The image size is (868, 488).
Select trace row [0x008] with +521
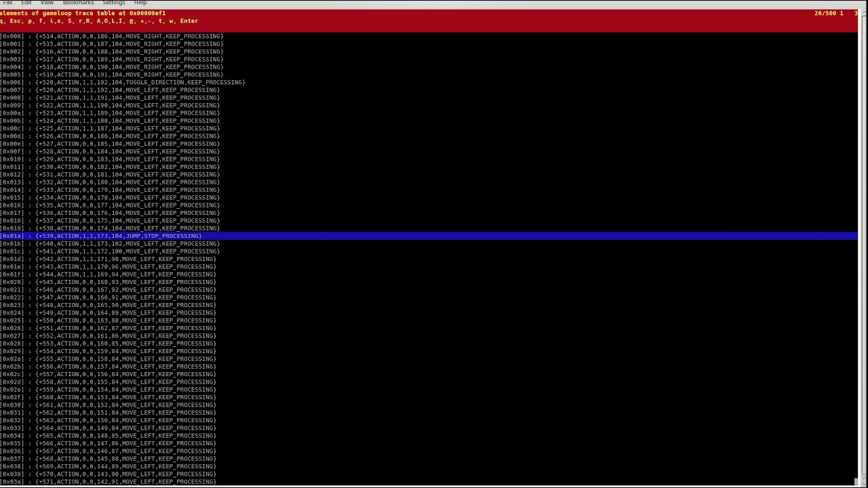point(110,98)
